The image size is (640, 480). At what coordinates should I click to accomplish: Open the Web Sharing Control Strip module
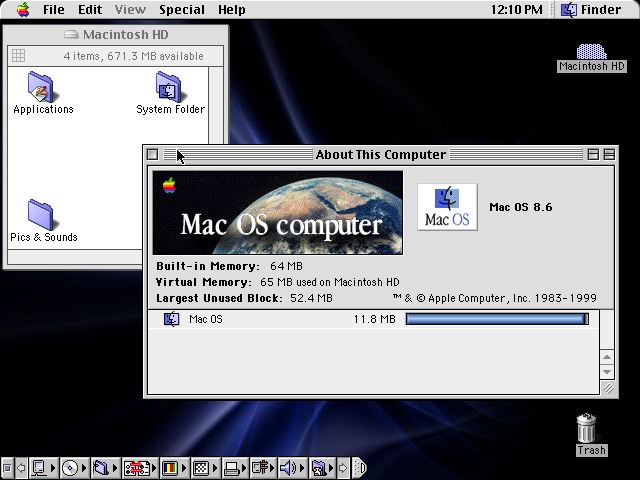[x=322, y=468]
